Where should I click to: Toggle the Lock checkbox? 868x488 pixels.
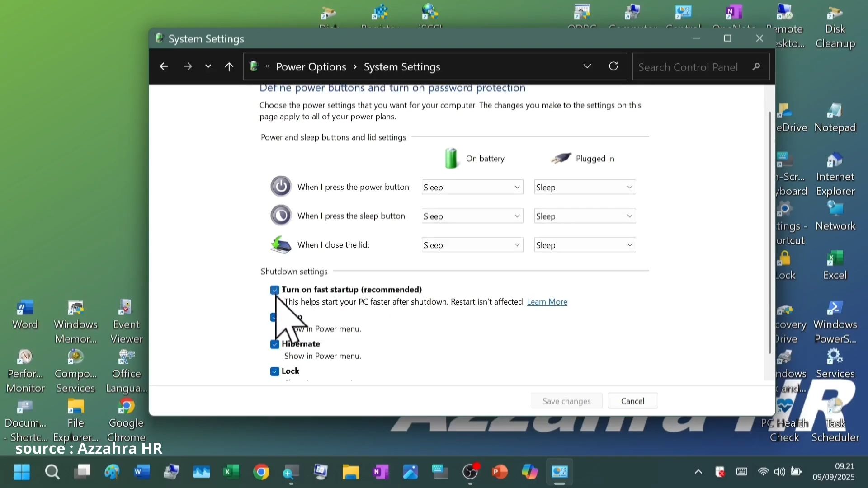pyautogui.click(x=275, y=371)
